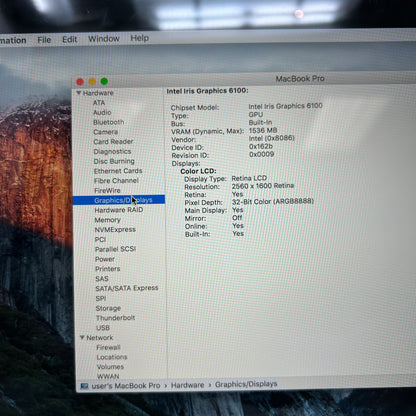
Task: Close the MacBook Pro window with red button
Action: tap(80, 82)
